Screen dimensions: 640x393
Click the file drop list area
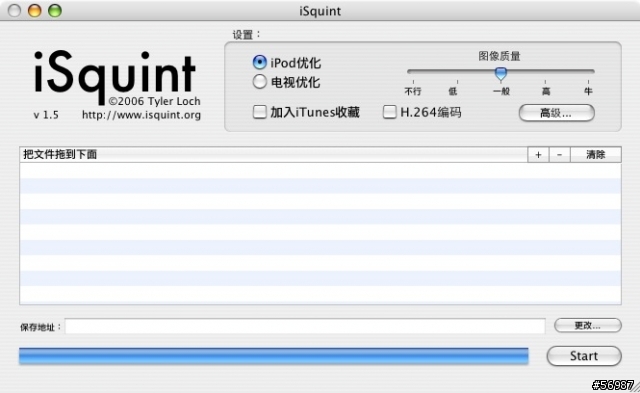click(320, 233)
